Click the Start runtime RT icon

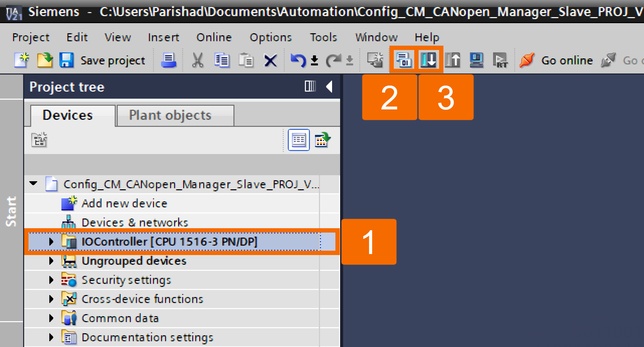tap(500, 60)
